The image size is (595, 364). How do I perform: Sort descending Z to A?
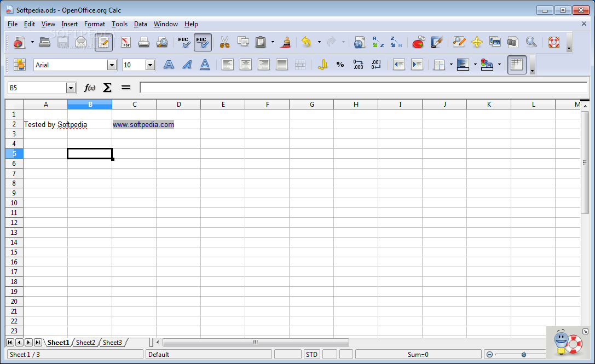point(396,42)
